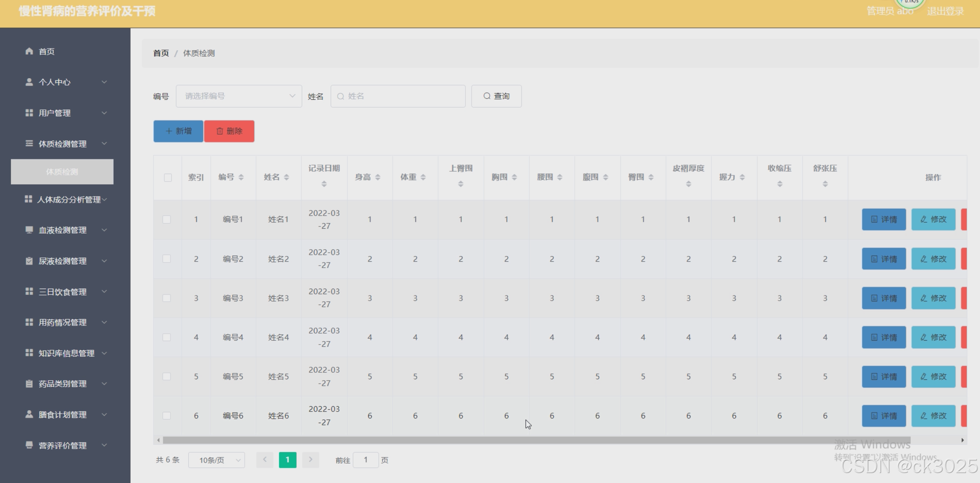
Task: Click the next page arrow in pagination
Action: click(x=310, y=460)
